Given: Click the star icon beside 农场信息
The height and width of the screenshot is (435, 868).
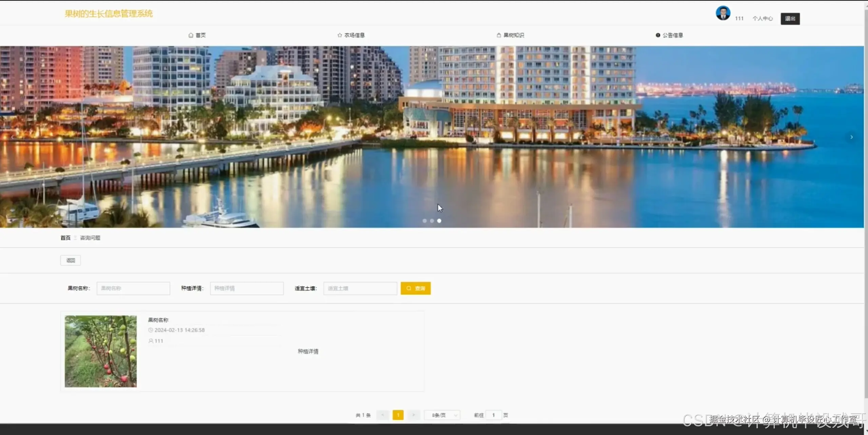Looking at the screenshot, I should 339,35.
